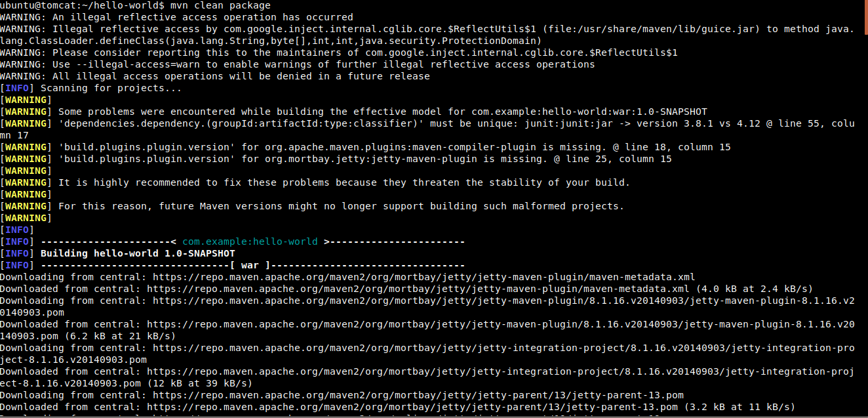Image resolution: width=868 pixels, height=418 pixels.
Task: Click the [WARNING] tag before "For this reason"
Action: click(26, 206)
